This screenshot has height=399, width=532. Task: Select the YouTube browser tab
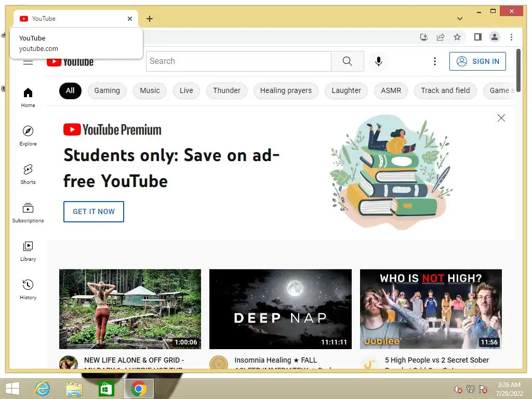pos(75,19)
